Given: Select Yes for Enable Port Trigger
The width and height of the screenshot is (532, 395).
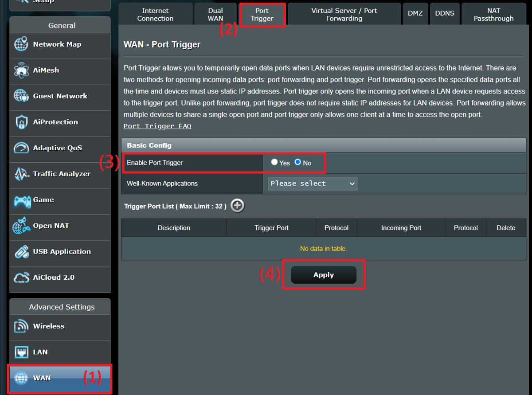Looking at the screenshot, I should (x=274, y=162).
